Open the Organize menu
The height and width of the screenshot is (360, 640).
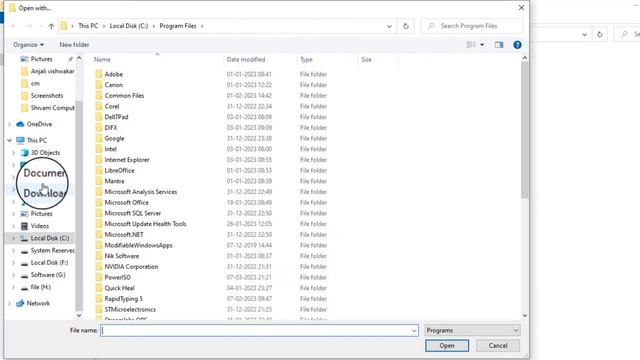click(x=28, y=45)
